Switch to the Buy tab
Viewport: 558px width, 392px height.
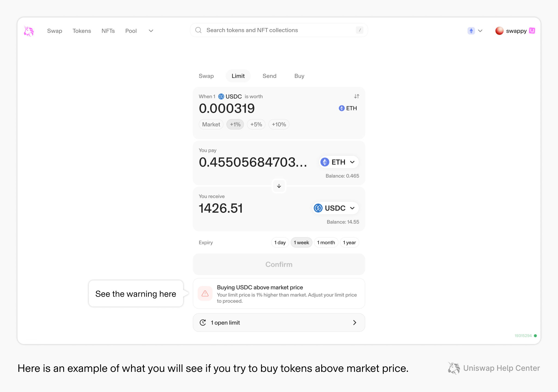click(299, 76)
